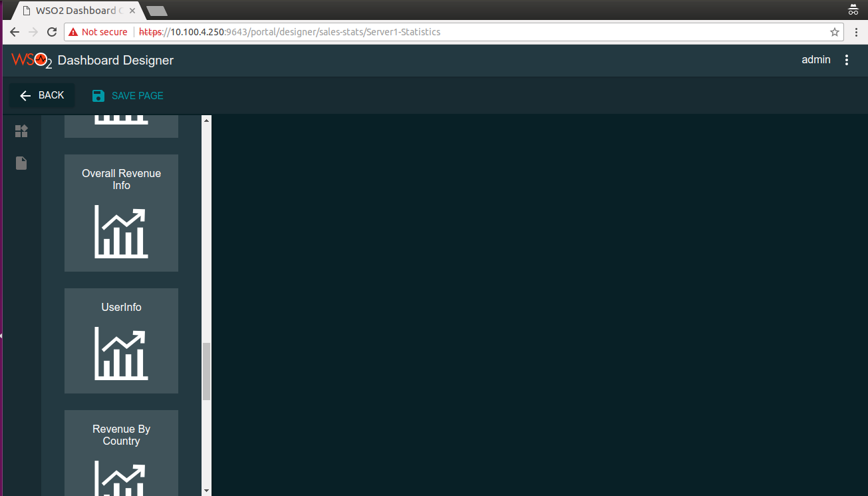This screenshot has height=496, width=868.
Task: Select the blank second browser tab
Action: [157, 10]
